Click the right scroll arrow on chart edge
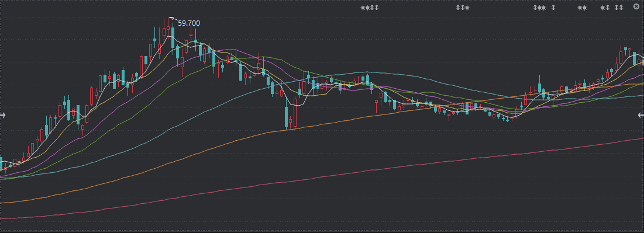 pos(640,115)
